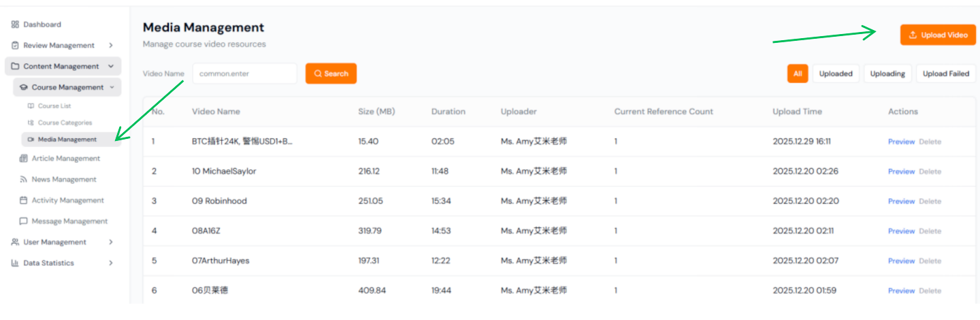Preview the 10 MichaelSaylor video
This screenshot has width=980, height=320.
click(901, 172)
